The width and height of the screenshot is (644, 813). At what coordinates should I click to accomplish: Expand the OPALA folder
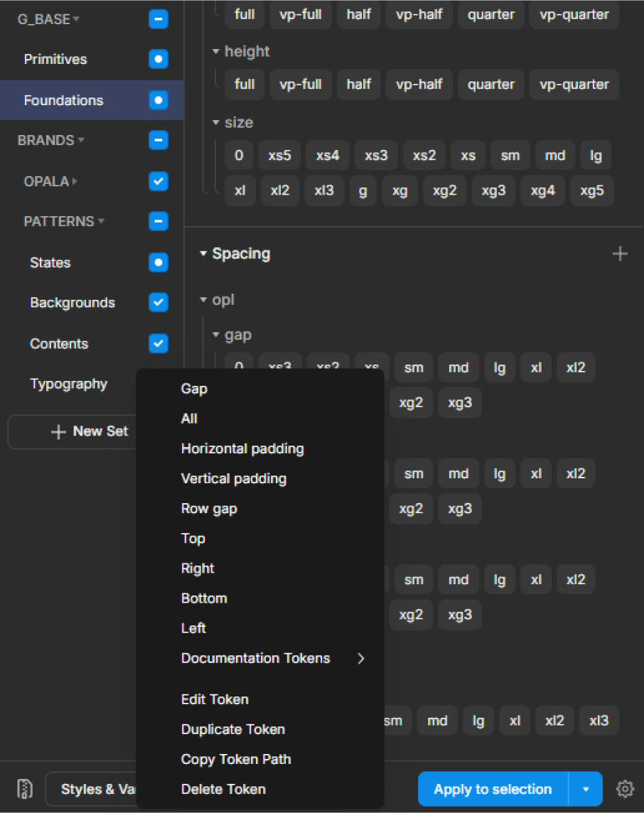pyautogui.click(x=75, y=181)
